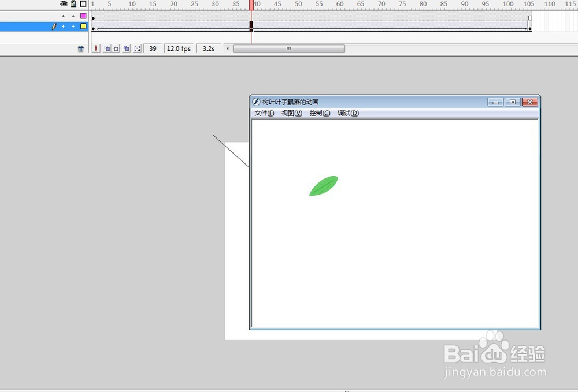Click the Center Frame button in timeline
Viewport: 578px width, 392px height.
pos(96,48)
